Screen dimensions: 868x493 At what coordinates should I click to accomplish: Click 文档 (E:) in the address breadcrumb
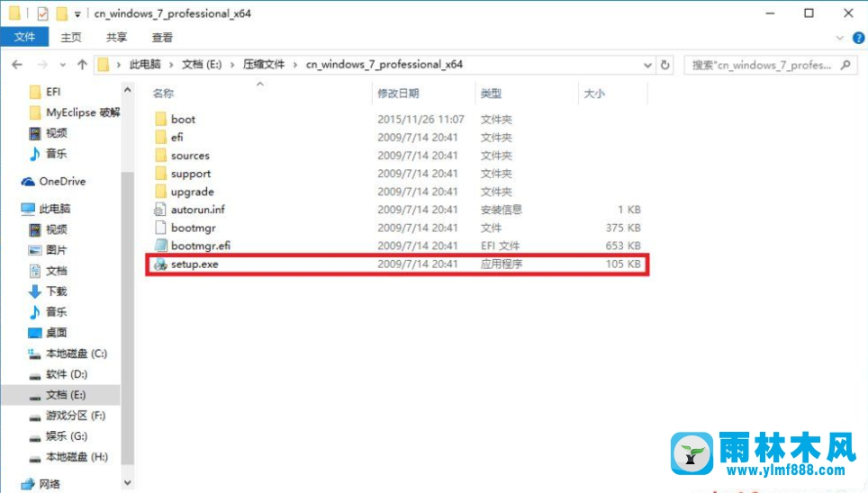[x=202, y=64]
